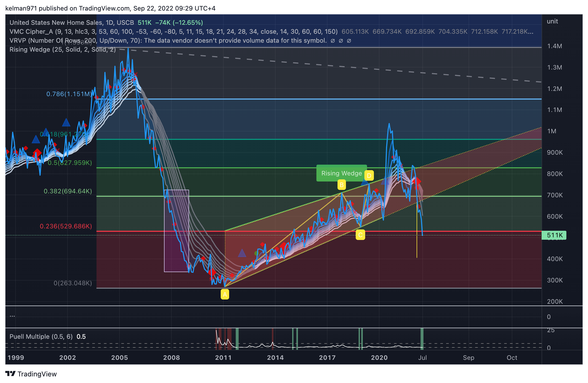Click the yellow wedge point label B
This screenshot has height=383, width=588.
tap(341, 185)
